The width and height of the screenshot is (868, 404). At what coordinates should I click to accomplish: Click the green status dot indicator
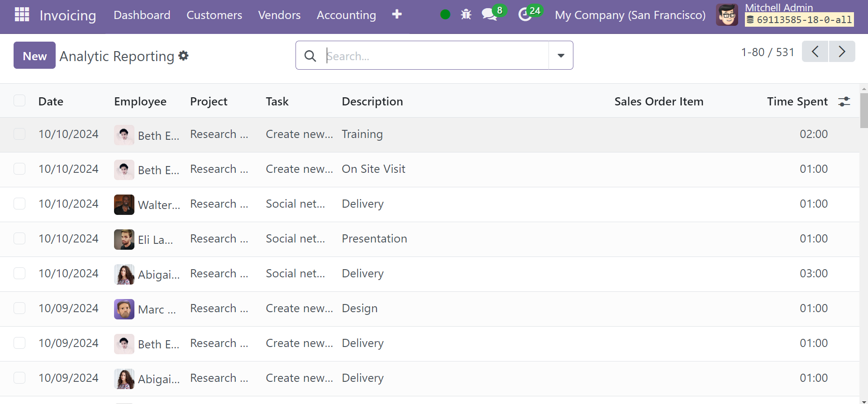[x=445, y=14]
